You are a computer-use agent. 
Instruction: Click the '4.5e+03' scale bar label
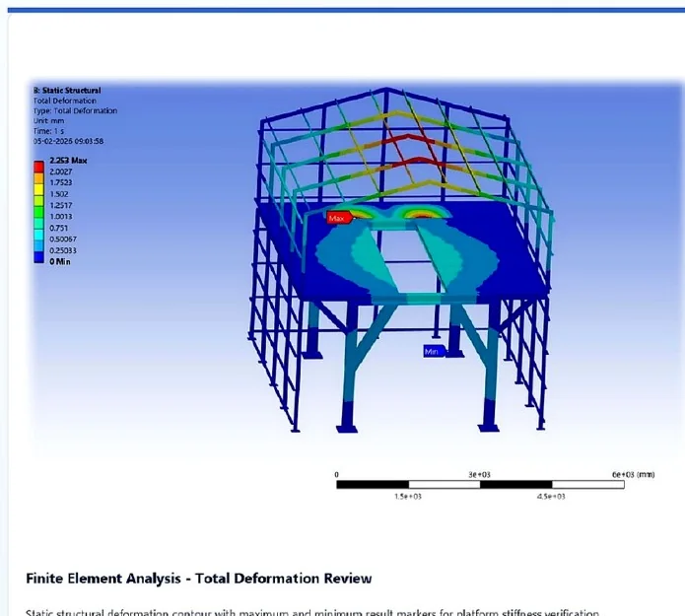tap(551, 497)
